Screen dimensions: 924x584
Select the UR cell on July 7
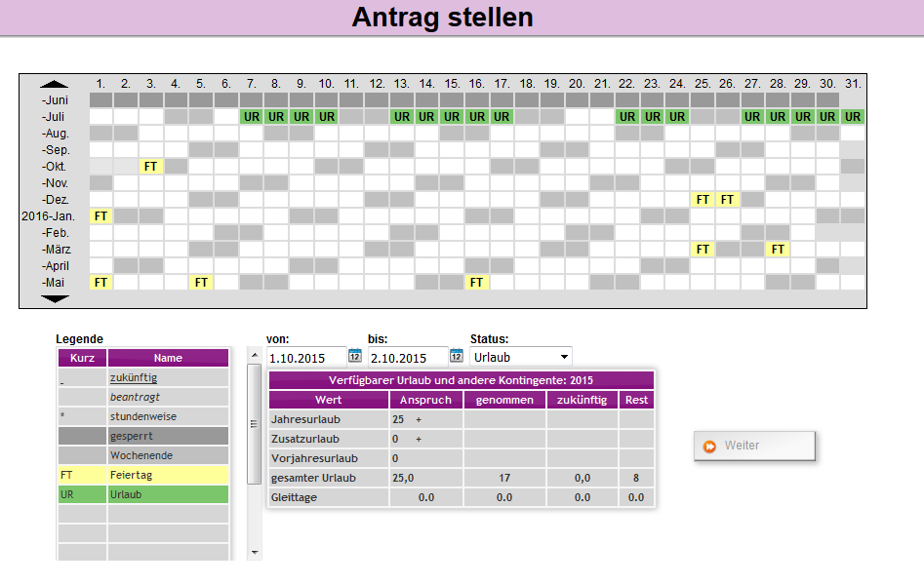pyautogui.click(x=251, y=117)
